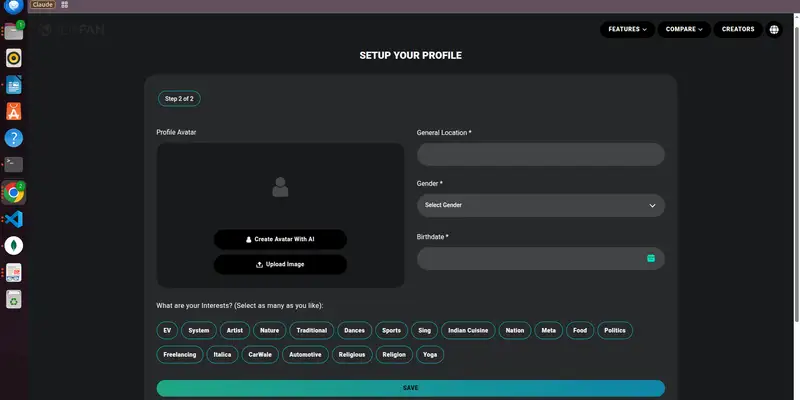Select the System interest chip
Screen dimensions: 800x400
[x=198, y=331]
